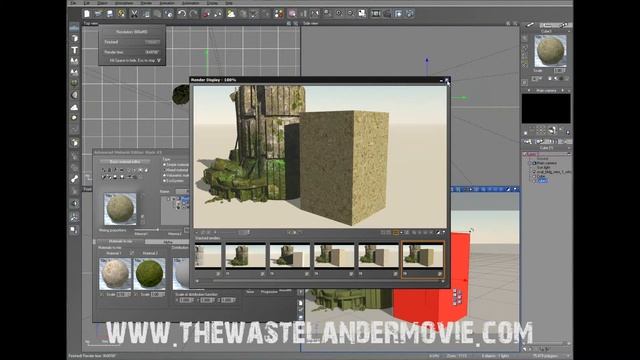Click the bottom overlapping-squares icon in left toolbar
The height and width of the screenshot is (360, 640).
pos(74,230)
